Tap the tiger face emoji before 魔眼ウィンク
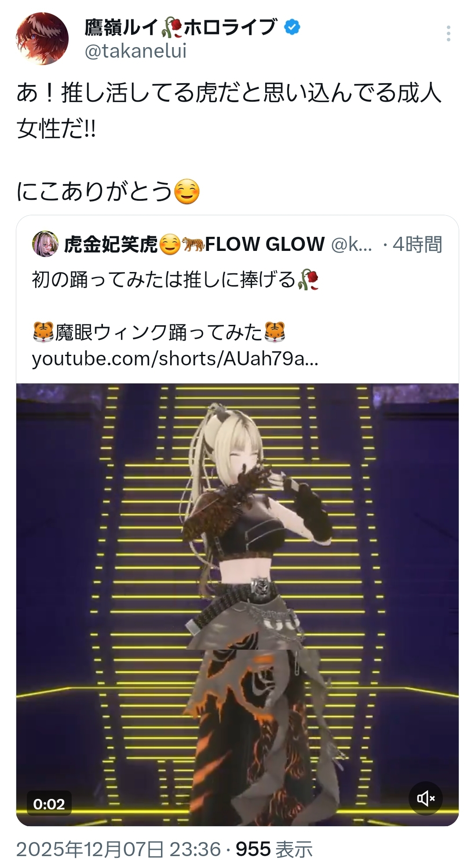This screenshot has width=475, height=868. click(x=43, y=332)
